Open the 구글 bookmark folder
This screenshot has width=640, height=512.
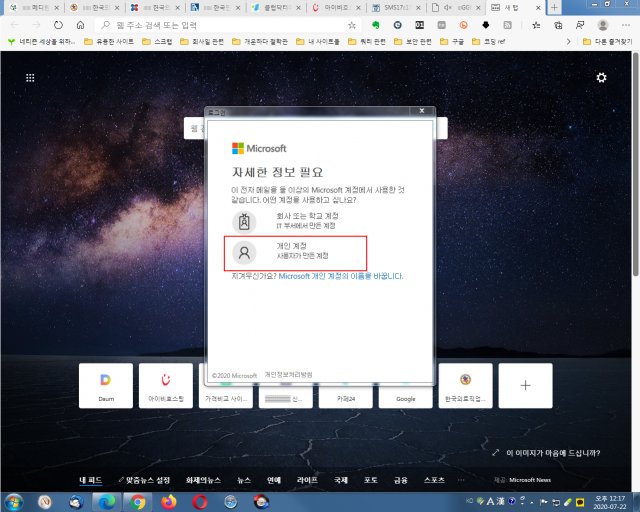click(452, 42)
